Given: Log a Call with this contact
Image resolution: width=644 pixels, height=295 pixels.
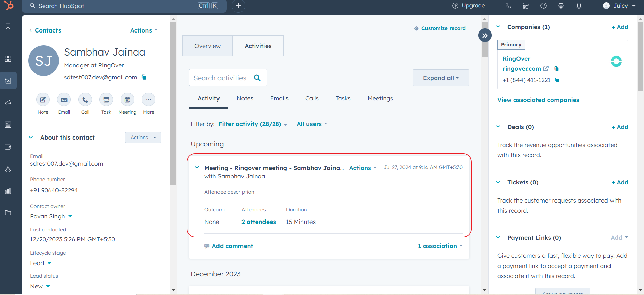Looking at the screenshot, I should click(85, 100).
